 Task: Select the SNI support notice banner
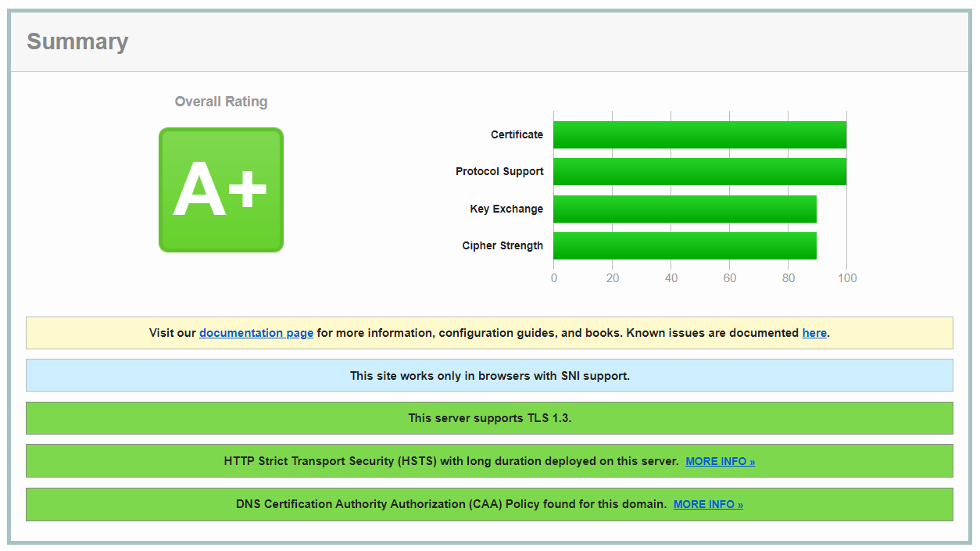click(x=490, y=375)
